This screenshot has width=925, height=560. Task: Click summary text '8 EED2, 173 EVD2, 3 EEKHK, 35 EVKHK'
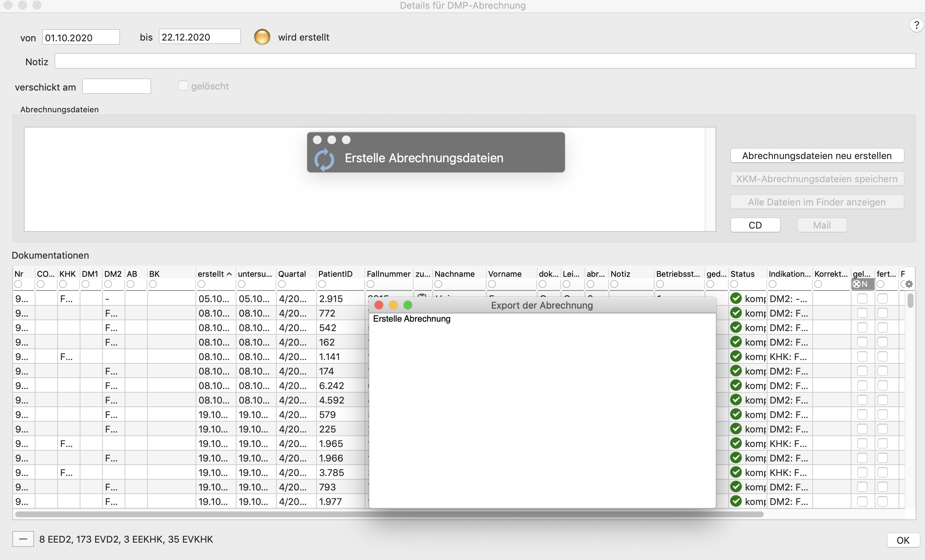coord(126,539)
